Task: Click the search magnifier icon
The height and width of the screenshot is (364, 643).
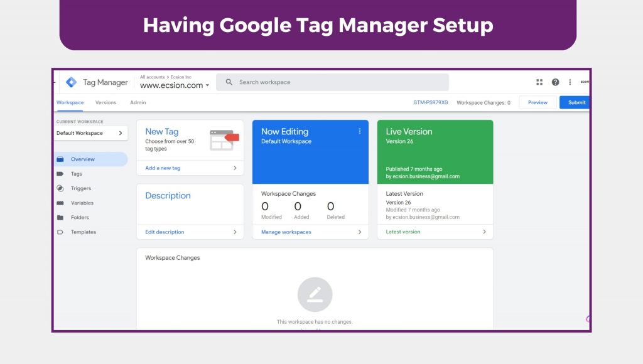Action: (x=229, y=82)
